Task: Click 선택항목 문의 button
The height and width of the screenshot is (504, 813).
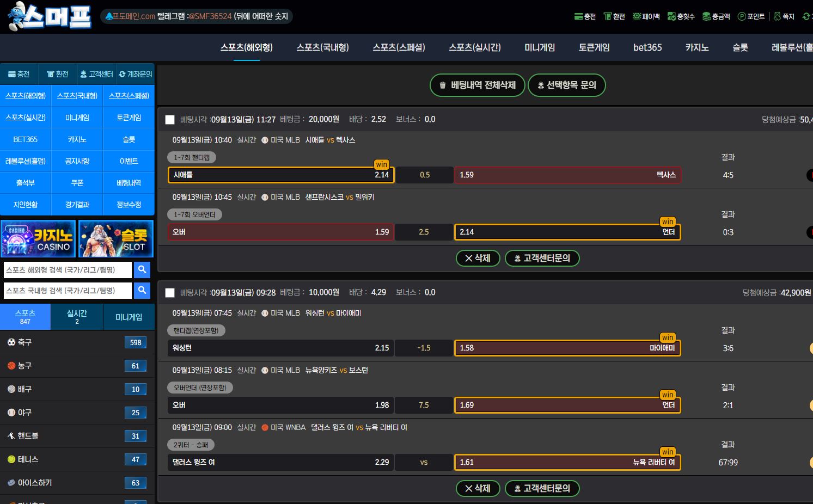Action: [x=566, y=85]
